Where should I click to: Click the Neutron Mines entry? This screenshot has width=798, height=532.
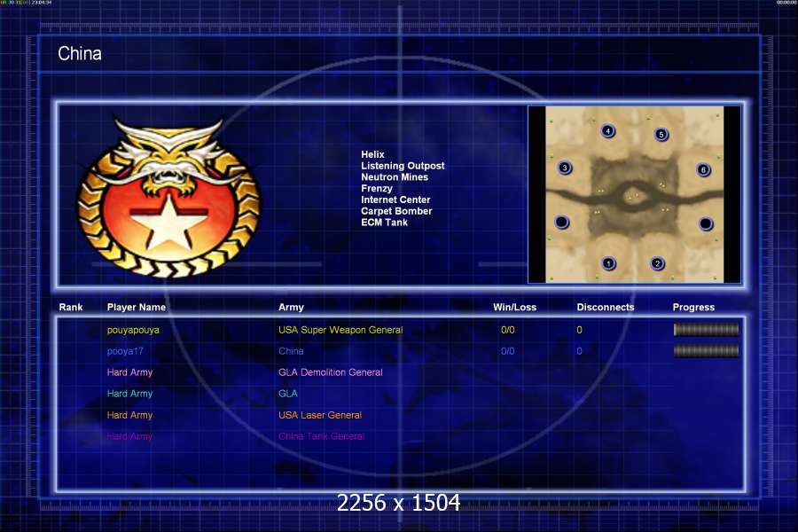pos(395,177)
